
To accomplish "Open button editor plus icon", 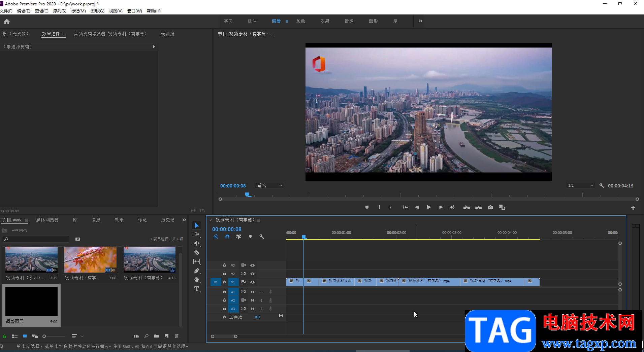I will coord(633,208).
